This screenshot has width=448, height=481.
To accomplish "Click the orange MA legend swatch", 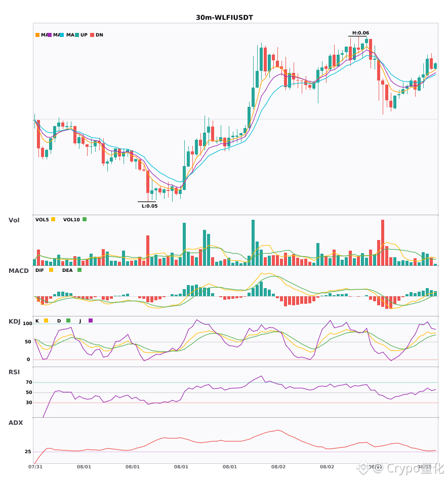I will point(37,35).
